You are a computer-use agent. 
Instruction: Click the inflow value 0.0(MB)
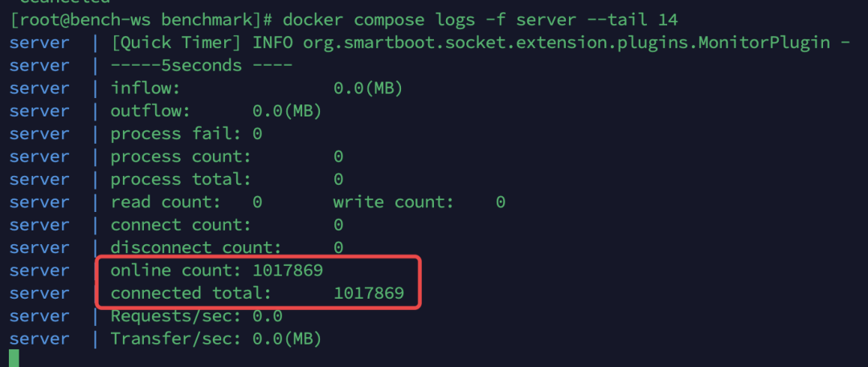tap(367, 88)
